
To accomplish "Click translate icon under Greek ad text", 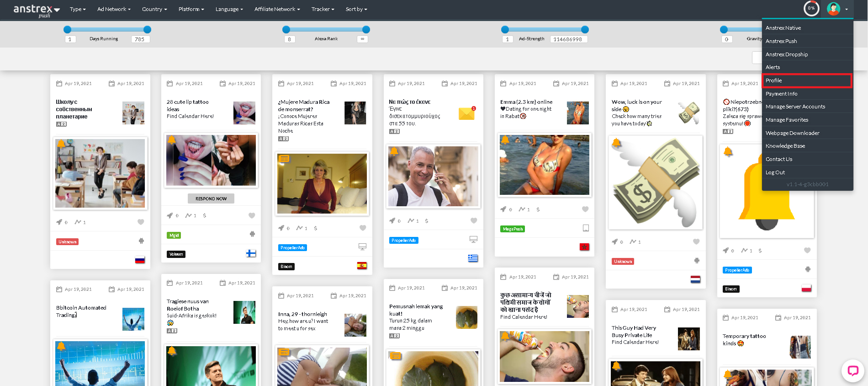I will (x=395, y=132).
